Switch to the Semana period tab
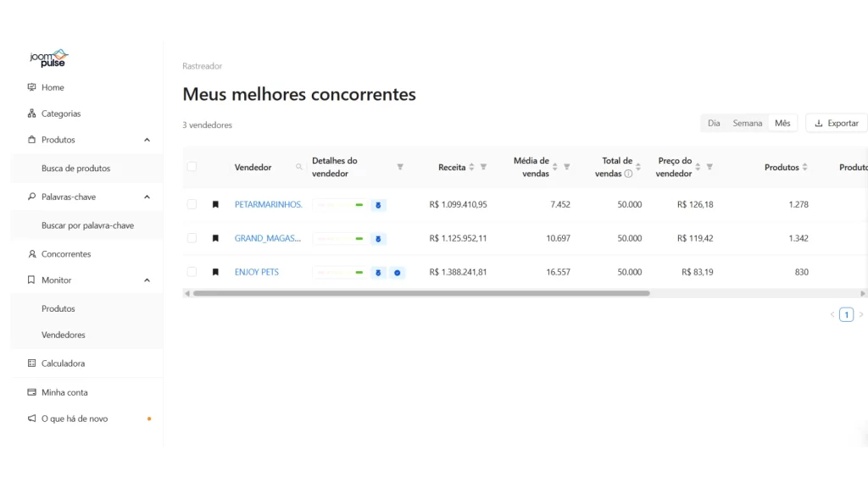 747,124
